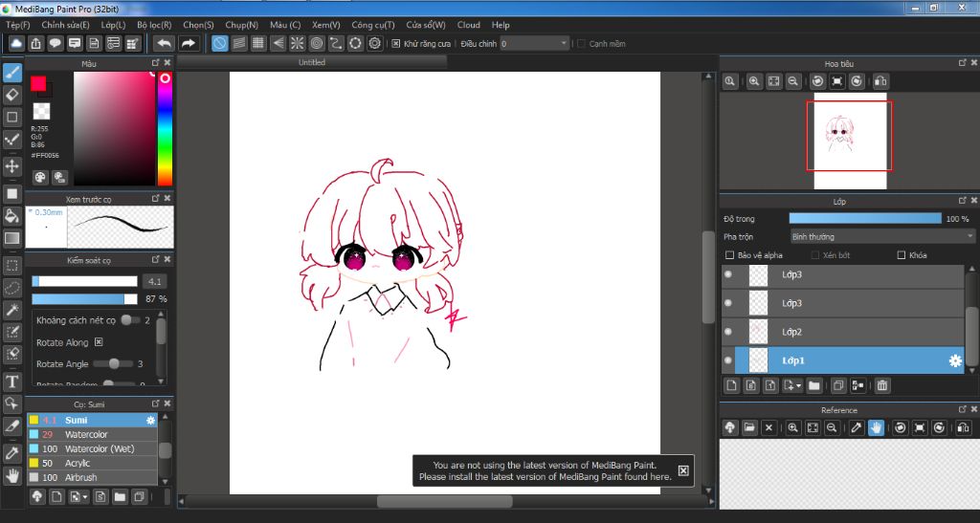This screenshot has width=980, height=523.
Task: Zoom out on the Navigator panel
Action: (793, 81)
